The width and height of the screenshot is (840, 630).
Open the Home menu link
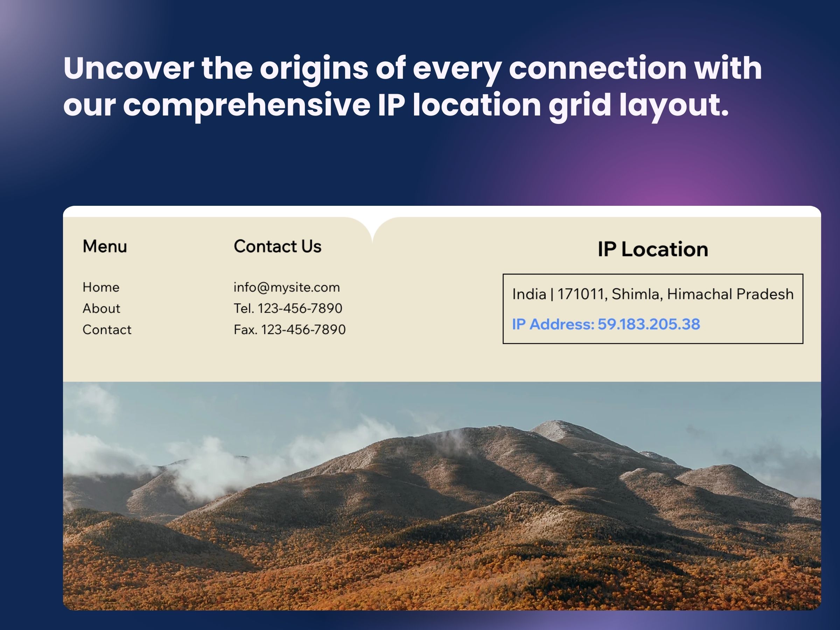pyautogui.click(x=101, y=287)
